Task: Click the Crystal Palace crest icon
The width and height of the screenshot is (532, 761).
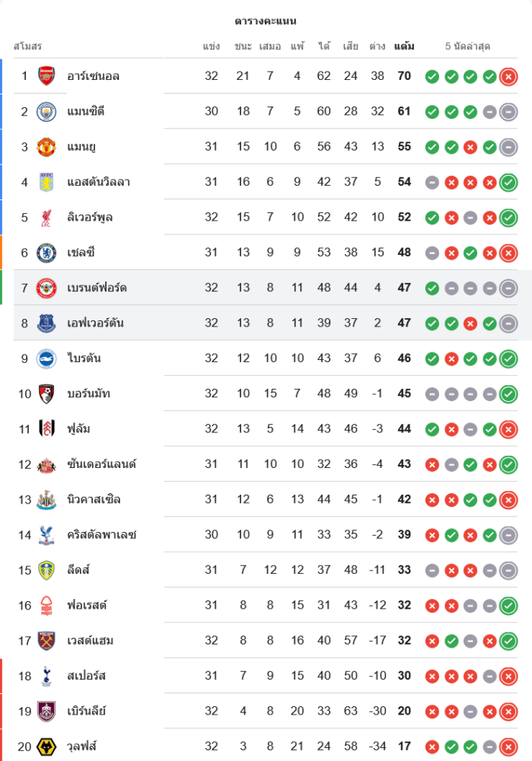Action: pyautogui.click(x=47, y=535)
